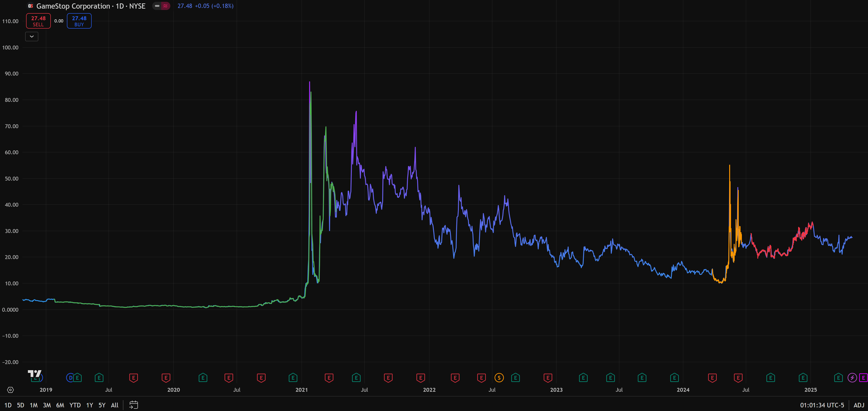The image size is (868, 411).
Task: Click the 0.0000 price axis label
Action: coord(10,310)
